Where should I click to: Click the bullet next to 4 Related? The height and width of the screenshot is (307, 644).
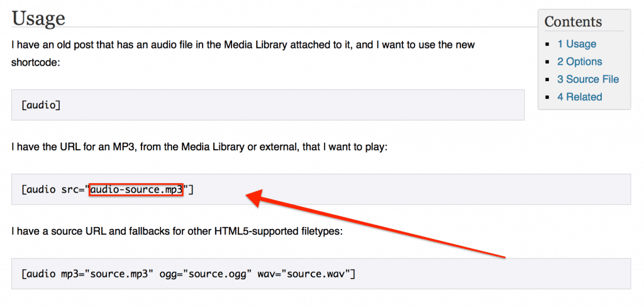pyautogui.click(x=547, y=98)
